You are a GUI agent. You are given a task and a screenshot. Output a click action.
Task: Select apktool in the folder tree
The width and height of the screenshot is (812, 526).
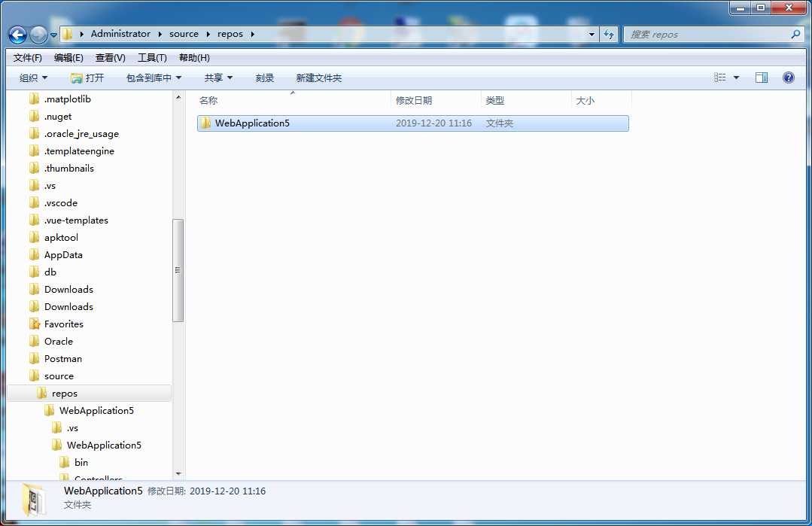(61, 238)
